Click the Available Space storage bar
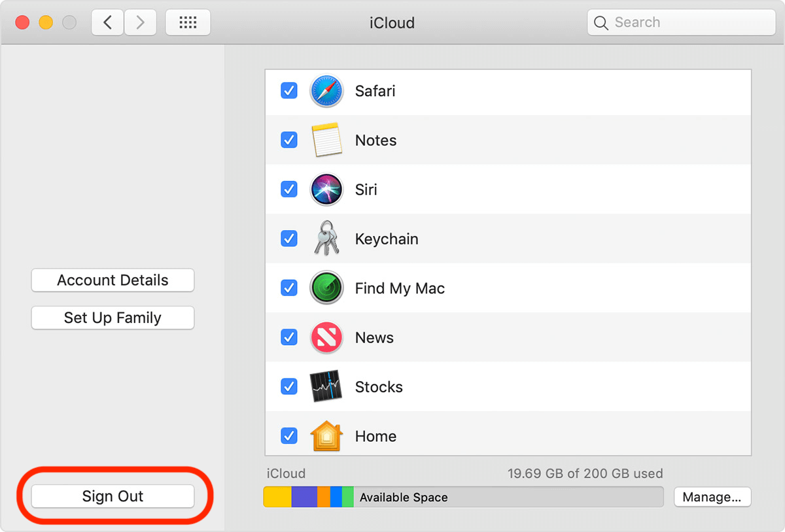The image size is (785, 532). tap(458, 497)
